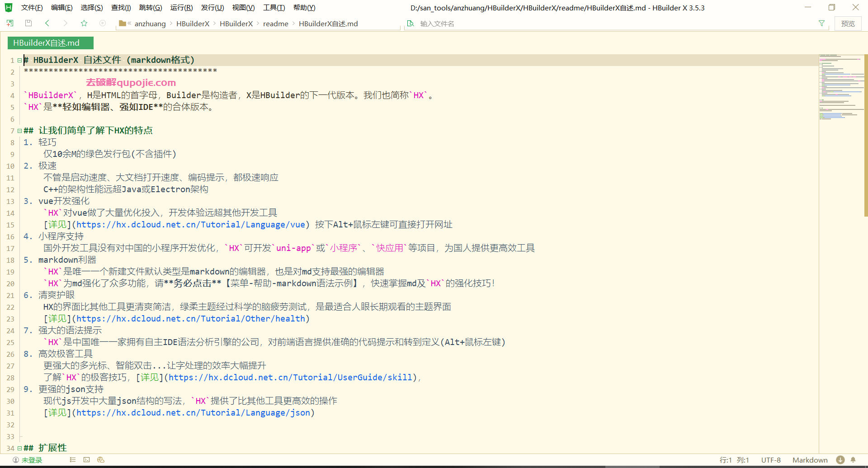
Task: Click the text 5. markdown利器
Action: click(60, 260)
